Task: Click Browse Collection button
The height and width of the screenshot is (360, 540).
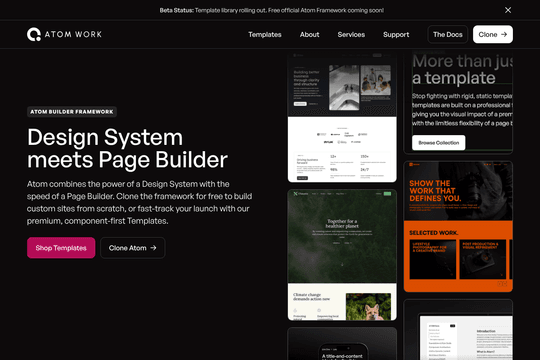Action: pos(438,143)
